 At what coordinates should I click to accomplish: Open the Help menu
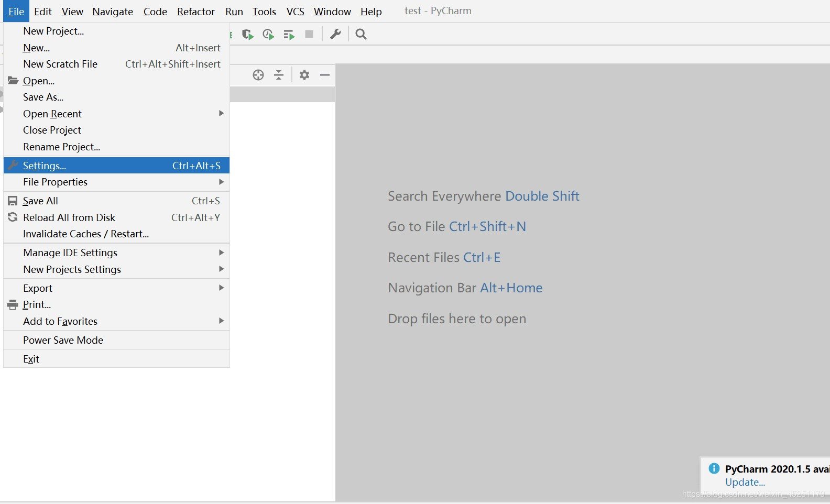click(x=371, y=12)
